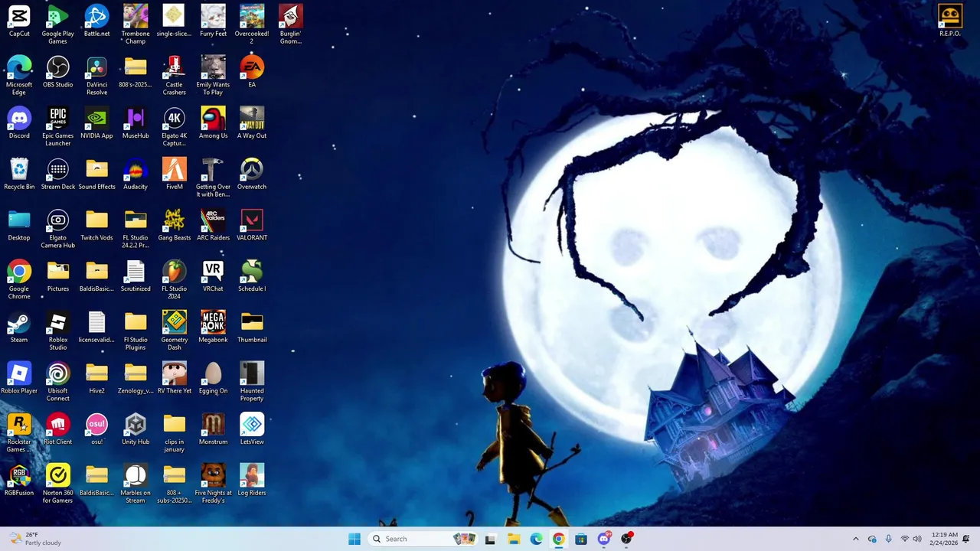
Task: Select the FL Studio 2024 icon
Action: tap(174, 280)
